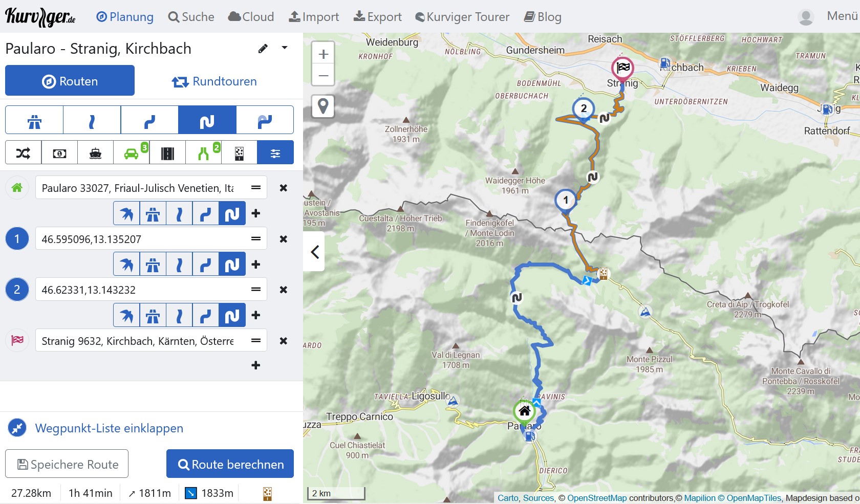This screenshot has width=860, height=504.
Task: Collapse the side panel with the chevron
Action: coord(314,252)
